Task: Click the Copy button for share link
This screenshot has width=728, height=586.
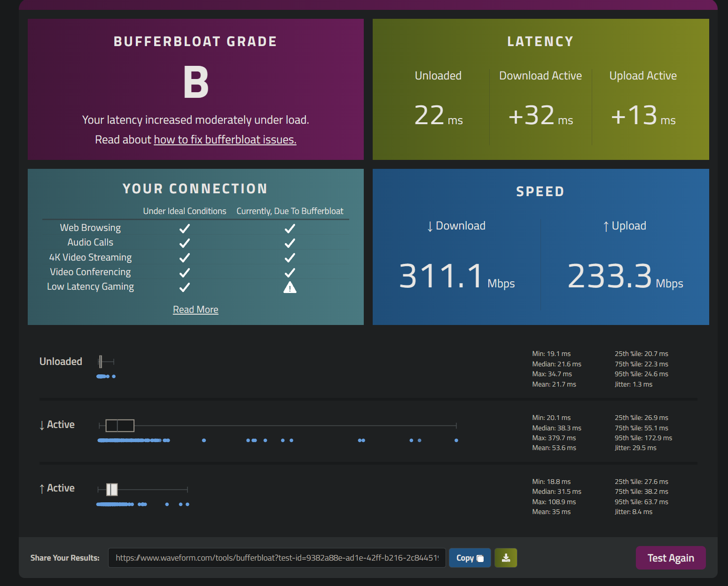Action: [470, 558]
